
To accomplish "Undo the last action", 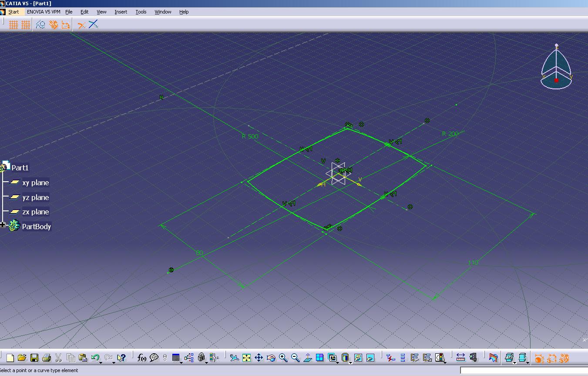I will pos(95,357).
